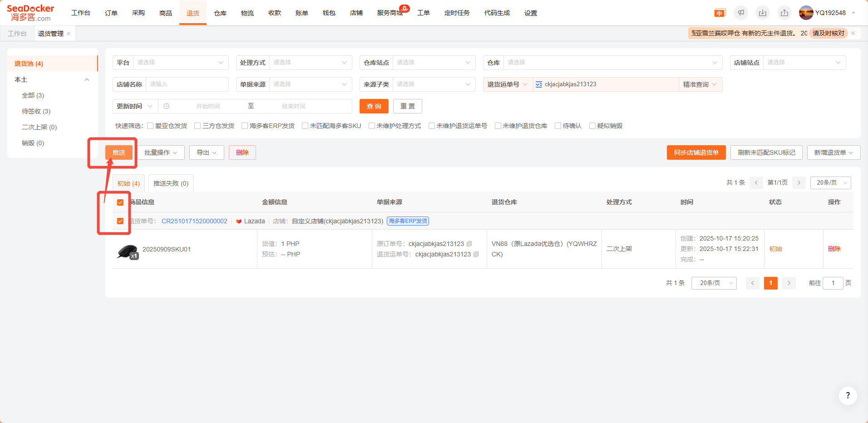Expand the 批量操作 dropdown
Image resolution: width=868 pixels, height=423 pixels.
tap(161, 152)
